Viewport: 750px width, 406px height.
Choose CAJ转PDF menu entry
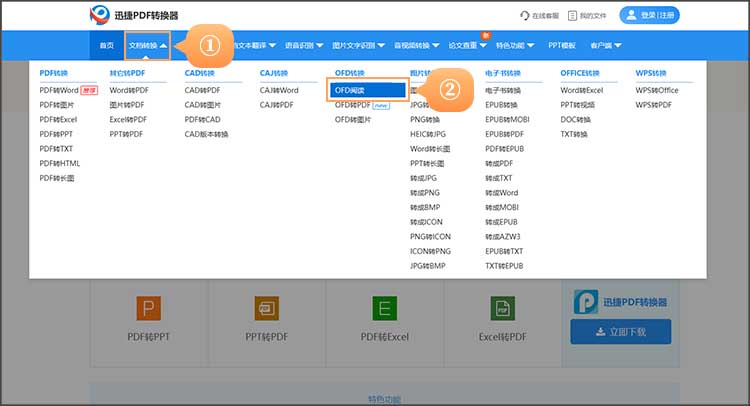pyautogui.click(x=276, y=105)
